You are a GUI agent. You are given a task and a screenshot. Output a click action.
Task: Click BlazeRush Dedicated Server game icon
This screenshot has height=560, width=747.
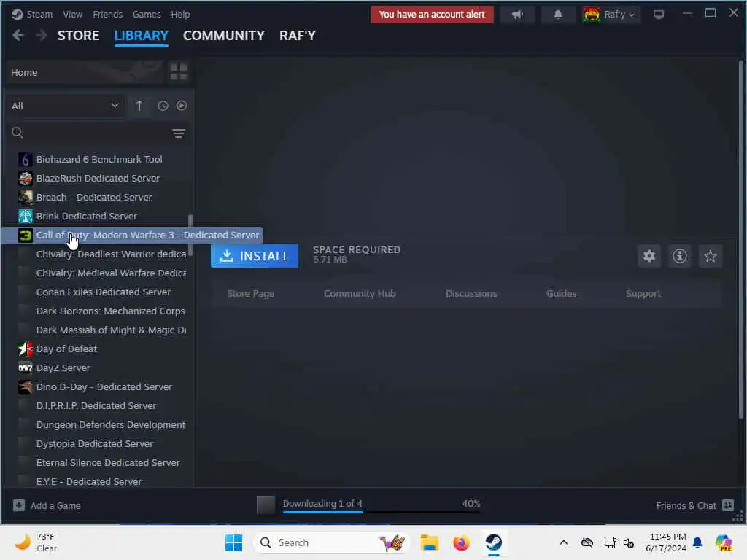(26, 179)
